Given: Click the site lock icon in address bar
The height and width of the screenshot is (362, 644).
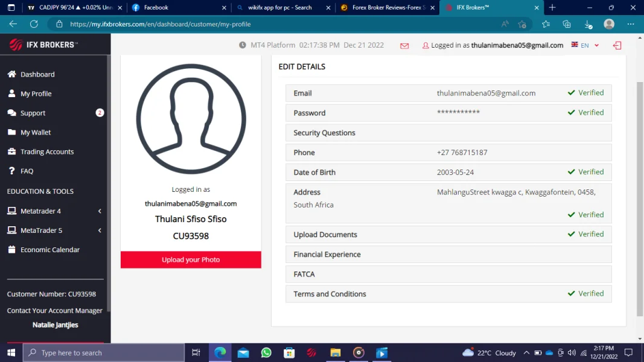Looking at the screenshot, I should coord(60,24).
